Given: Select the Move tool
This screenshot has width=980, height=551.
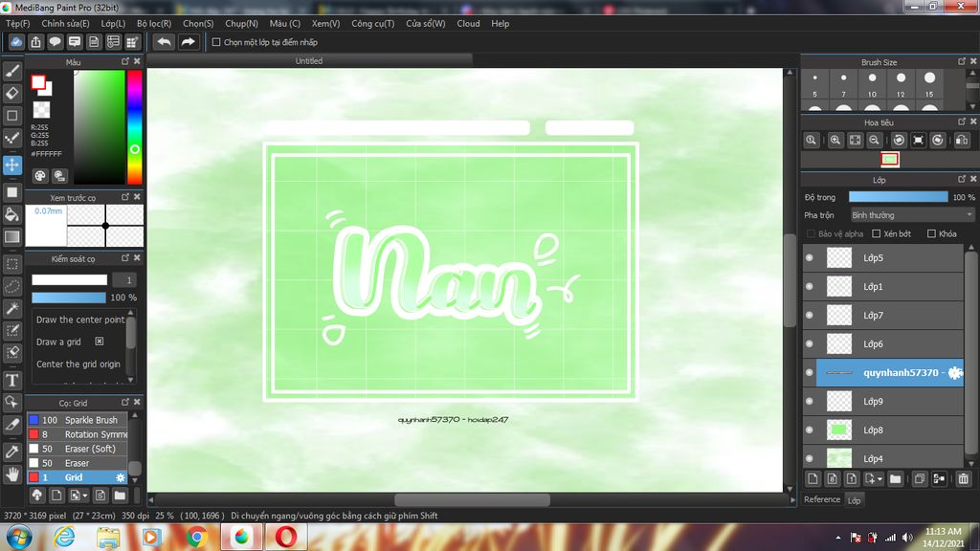Looking at the screenshot, I should coord(11,165).
